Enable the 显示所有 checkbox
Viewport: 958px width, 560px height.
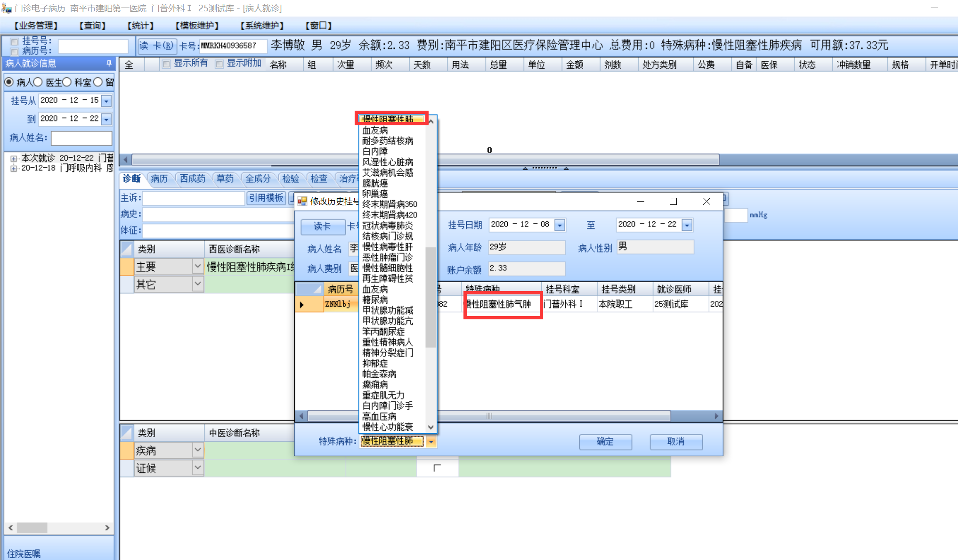coord(166,64)
